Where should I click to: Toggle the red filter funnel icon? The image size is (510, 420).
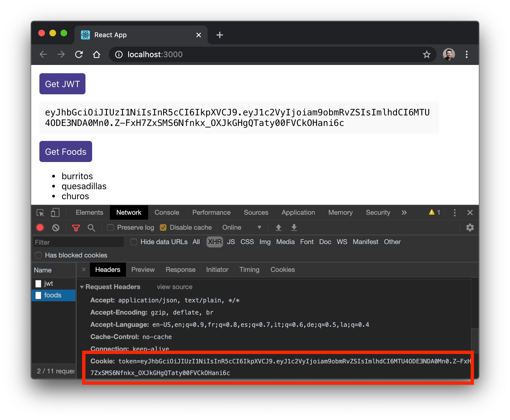[76, 228]
